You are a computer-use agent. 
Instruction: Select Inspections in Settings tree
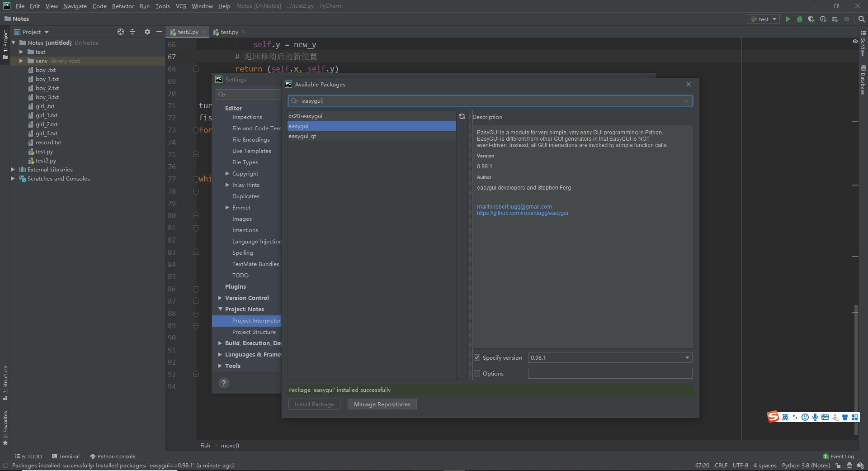[x=247, y=117]
